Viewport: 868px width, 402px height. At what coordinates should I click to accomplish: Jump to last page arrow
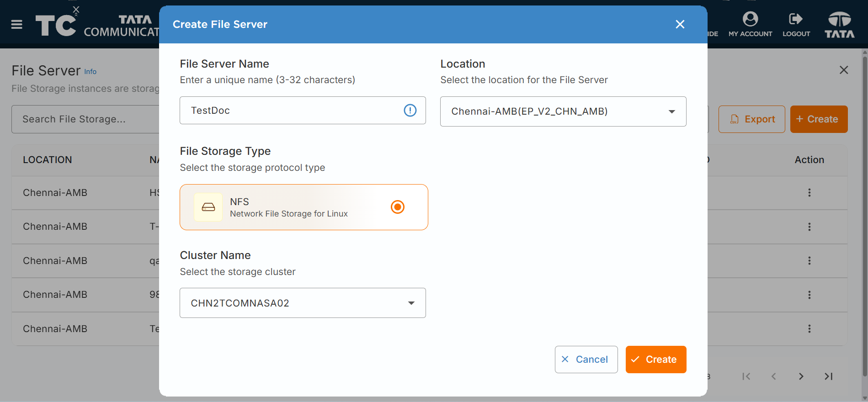(828, 376)
